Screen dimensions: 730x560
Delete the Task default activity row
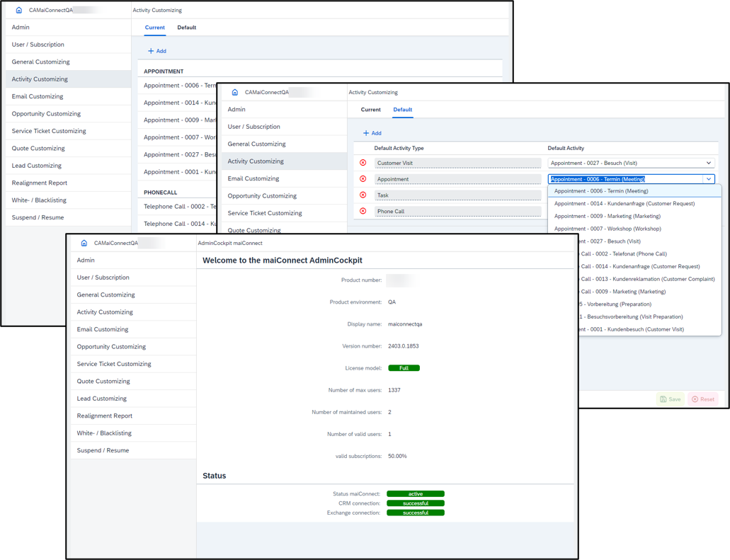[363, 195]
